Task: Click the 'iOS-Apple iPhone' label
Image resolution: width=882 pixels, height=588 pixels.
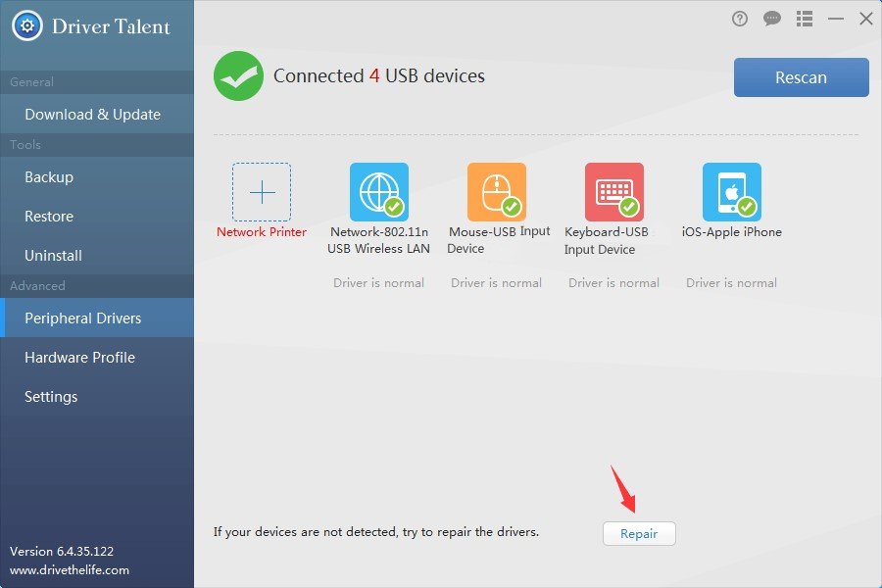Action: [x=732, y=232]
